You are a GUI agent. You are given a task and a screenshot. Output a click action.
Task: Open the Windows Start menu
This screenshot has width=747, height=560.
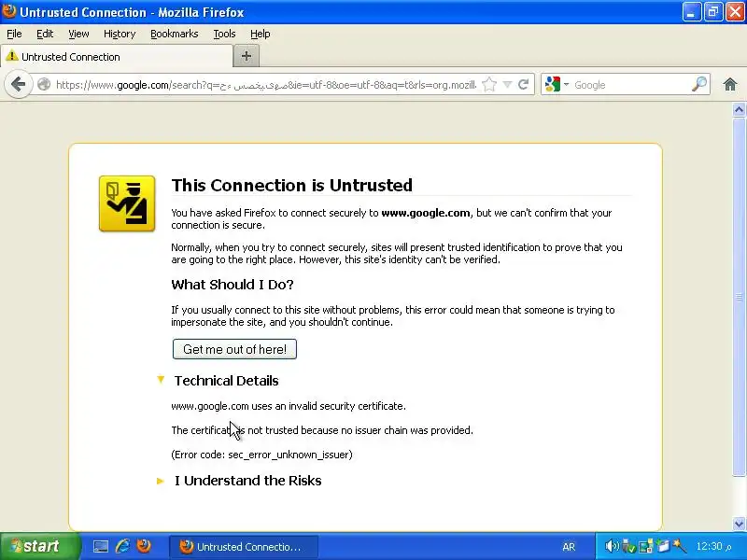(x=39, y=546)
